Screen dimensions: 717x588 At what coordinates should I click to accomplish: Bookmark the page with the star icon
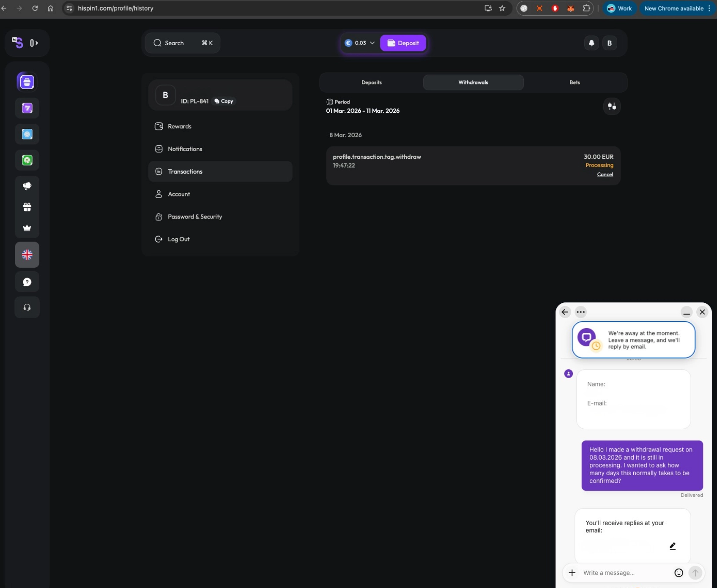[x=502, y=8]
